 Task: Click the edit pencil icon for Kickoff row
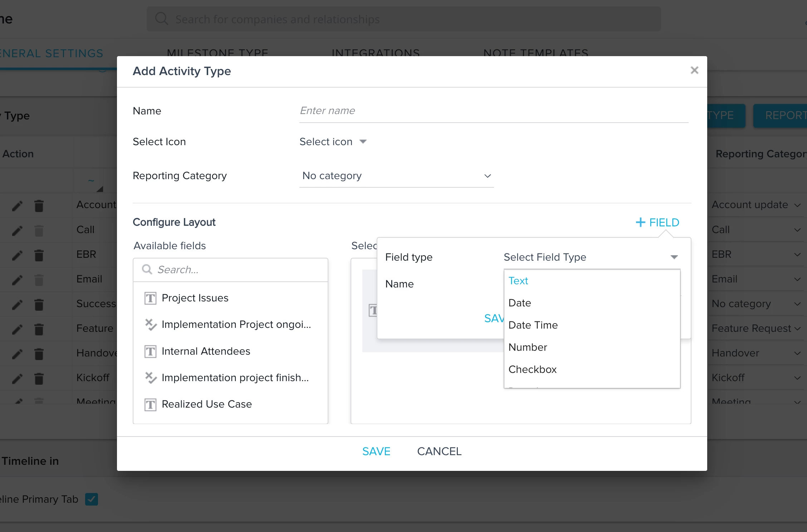point(17,379)
